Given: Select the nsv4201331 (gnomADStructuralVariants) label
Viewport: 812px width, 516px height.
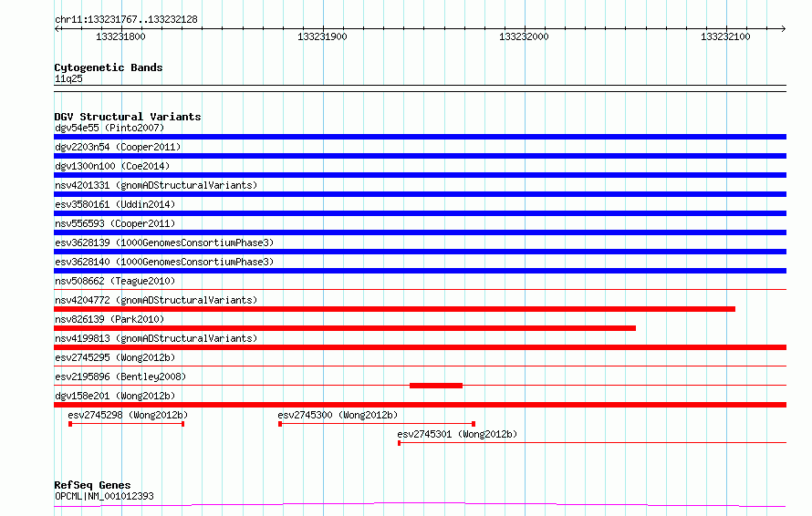Looking at the screenshot, I should pos(156,185).
